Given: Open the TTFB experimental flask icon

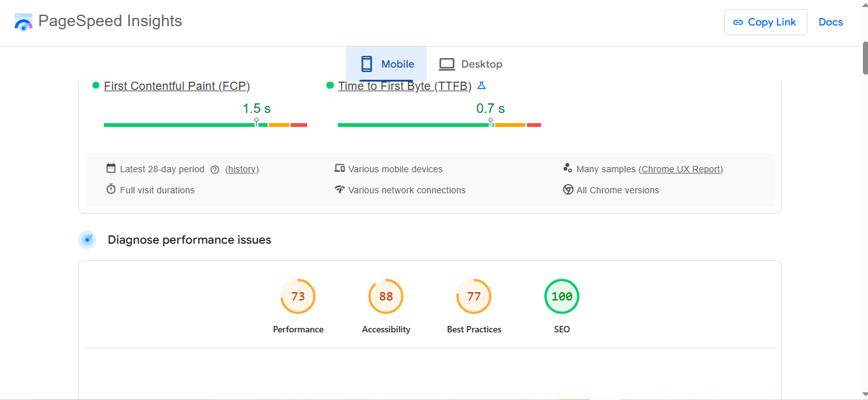Looking at the screenshot, I should tap(481, 85).
